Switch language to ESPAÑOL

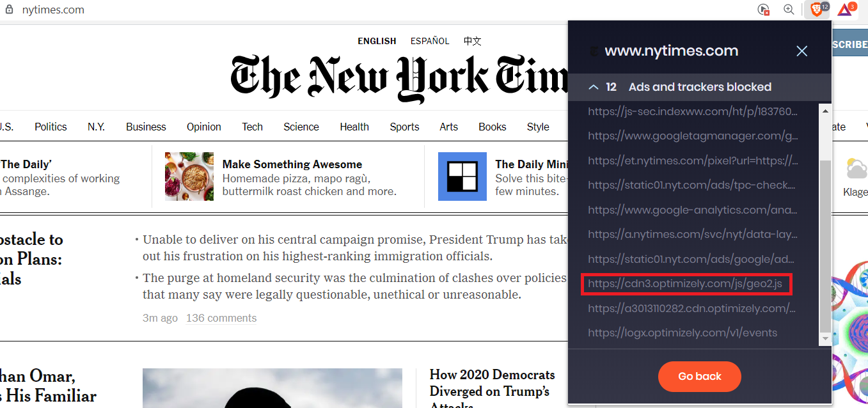click(430, 41)
